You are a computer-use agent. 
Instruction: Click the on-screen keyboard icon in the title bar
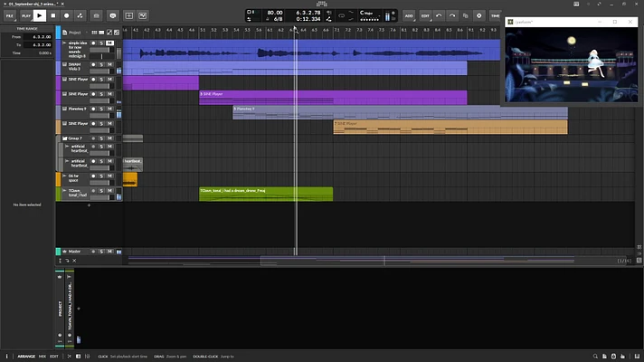pos(576,4)
